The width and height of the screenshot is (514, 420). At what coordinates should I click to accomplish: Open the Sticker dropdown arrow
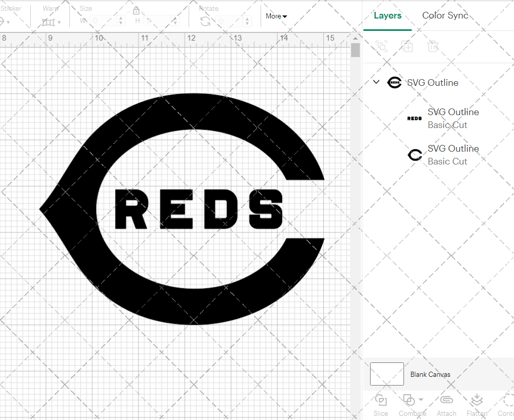click(8, 22)
